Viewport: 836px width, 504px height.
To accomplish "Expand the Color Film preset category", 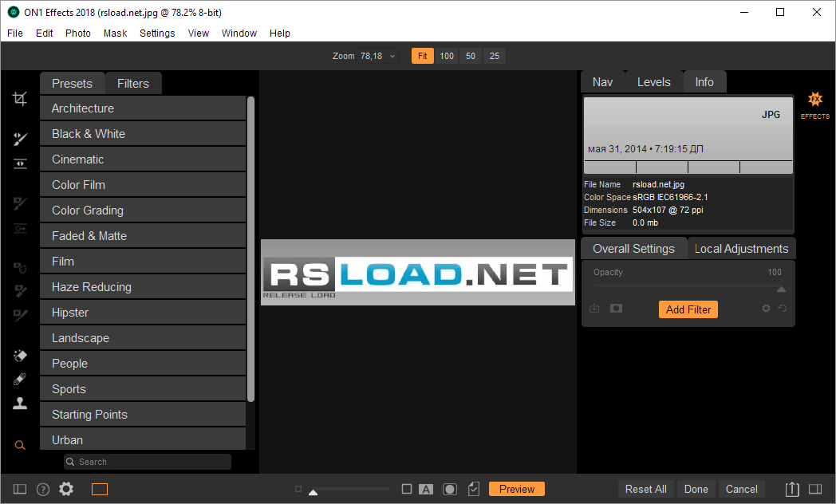I will [x=143, y=185].
